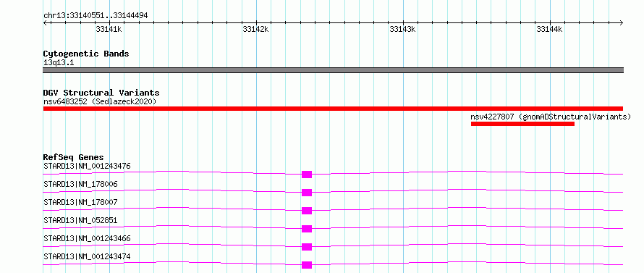Click the 33141k ruler tick label
644x273 pixels.
(109, 29)
